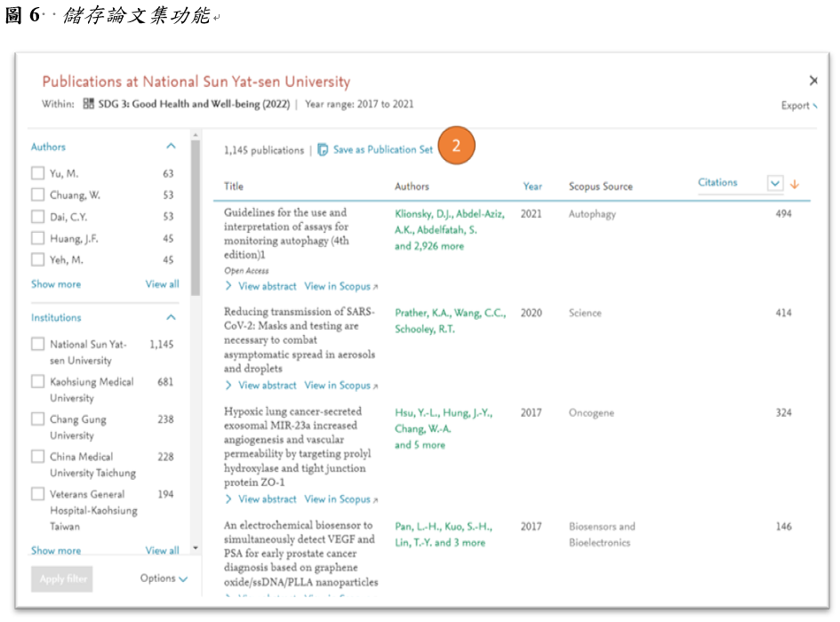Screen dimensions: 840x622
Task: Click View all under Institutions
Action: pos(163,550)
